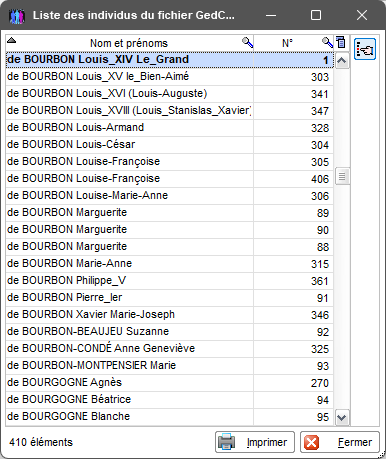The image size is (386, 459).
Task: Click the search magnifier in Nom et prénoms column
Action: [x=247, y=43]
